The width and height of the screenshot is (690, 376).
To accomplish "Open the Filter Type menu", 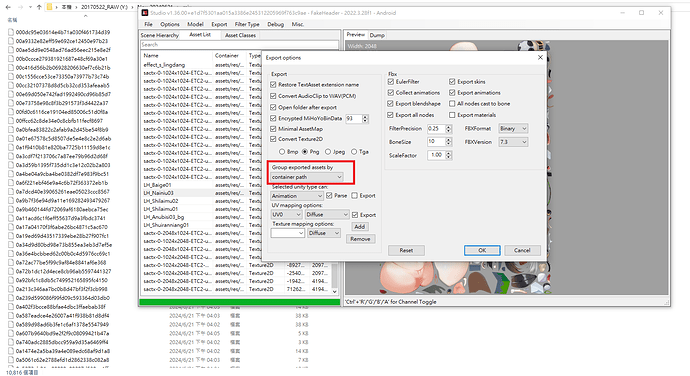I will click(247, 24).
